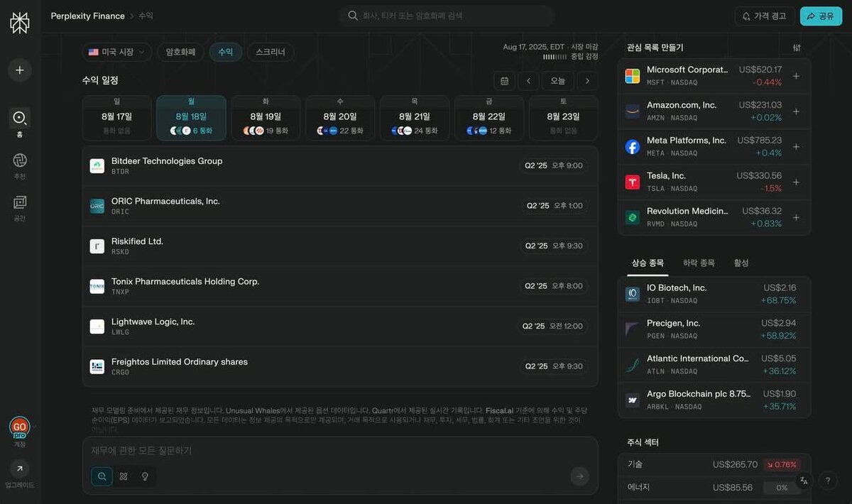Switch to the cryptocurrency tab

tap(181, 52)
